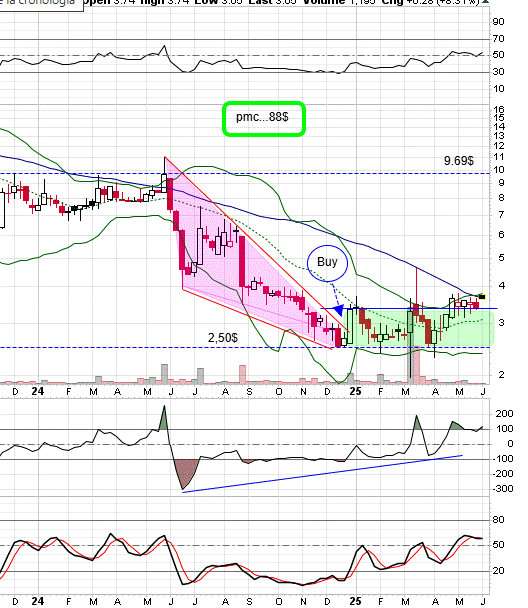Viewport: 528px width, 608px height.
Task: Click the "90" level on RSI axis
Action: pos(498,22)
